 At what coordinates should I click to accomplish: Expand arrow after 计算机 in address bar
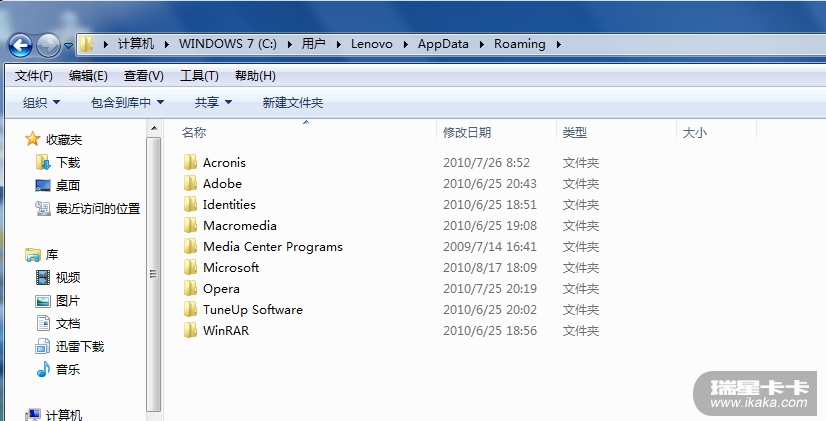tap(166, 44)
